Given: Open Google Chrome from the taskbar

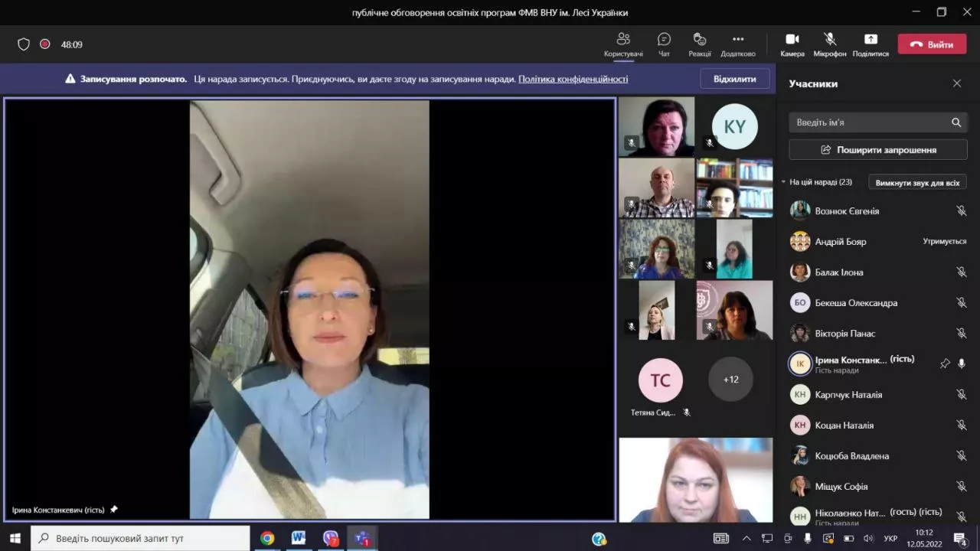Looking at the screenshot, I should (267, 538).
